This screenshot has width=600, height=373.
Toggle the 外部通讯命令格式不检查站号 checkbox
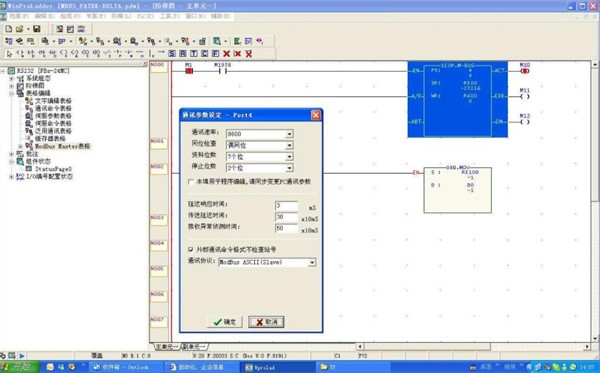pos(191,249)
